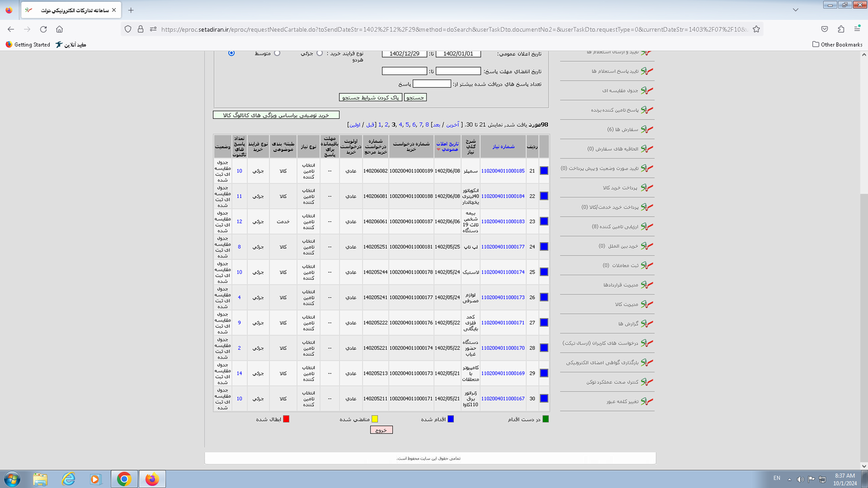Open تایید پاسخ استعلام ها sidebar icon
The image size is (868, 488).
[647, 71]
